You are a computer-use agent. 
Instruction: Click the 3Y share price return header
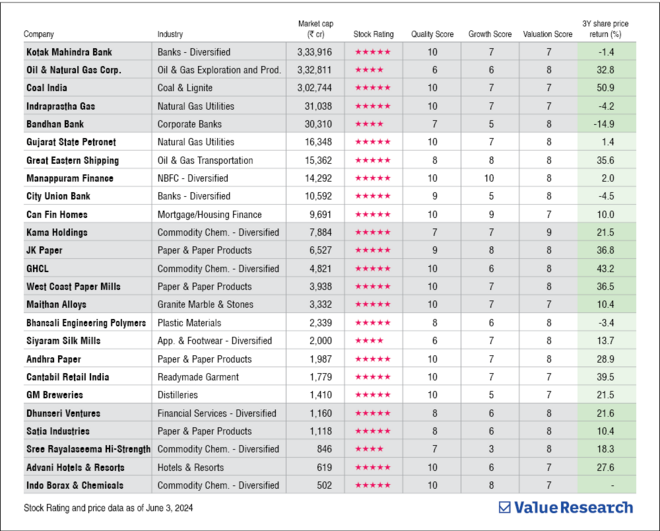point(604,28)
